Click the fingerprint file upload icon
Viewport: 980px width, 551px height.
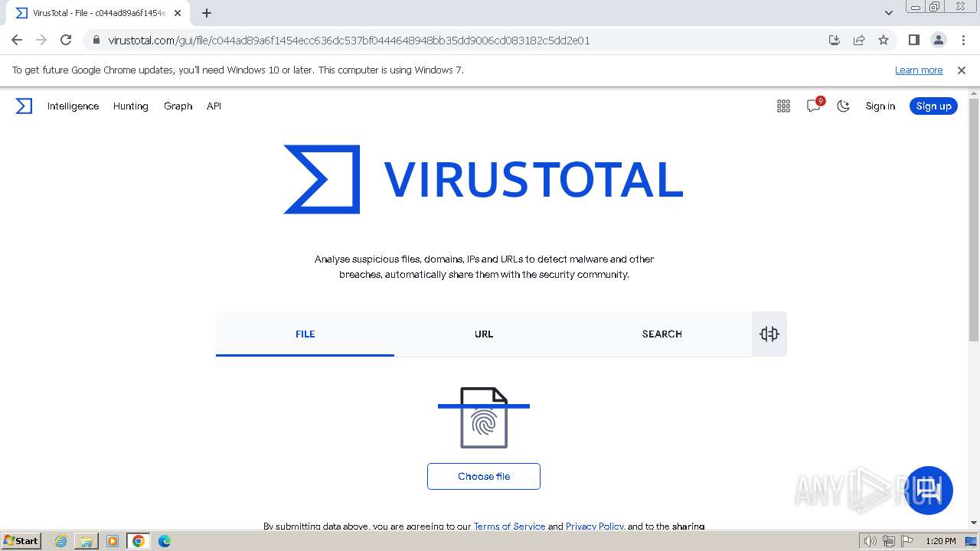point(484,418)
